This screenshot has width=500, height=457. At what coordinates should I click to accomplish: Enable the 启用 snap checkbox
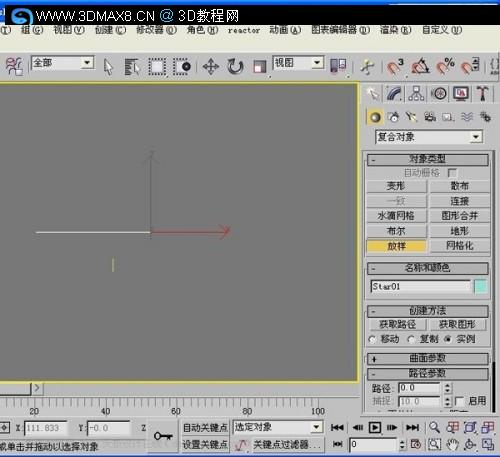(x=459, y=401)
